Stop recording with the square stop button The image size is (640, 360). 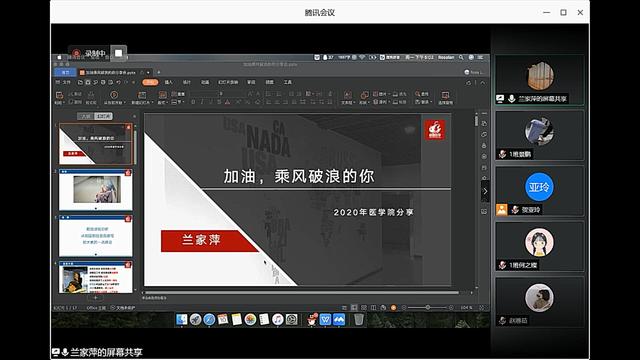[x=118, y=53]
